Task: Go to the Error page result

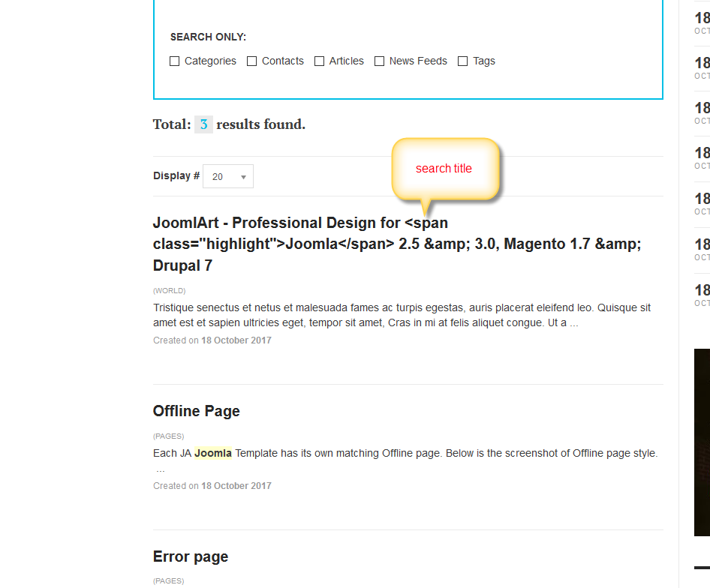Action: pyautogui.click(x=191, y=556)
